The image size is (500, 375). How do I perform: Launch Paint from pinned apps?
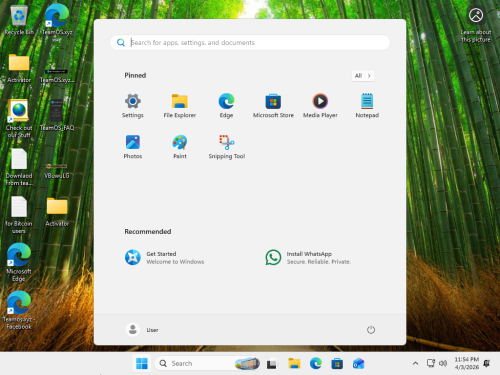(x=180, y=147)
